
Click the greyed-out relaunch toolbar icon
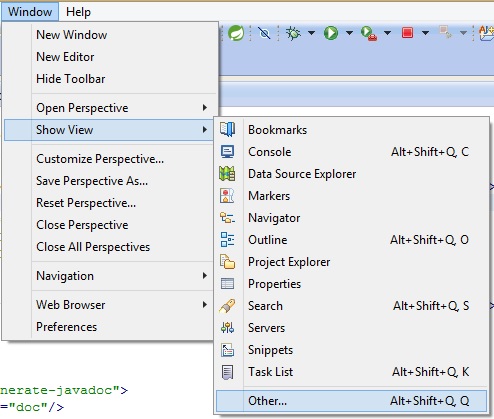point(445,32)
